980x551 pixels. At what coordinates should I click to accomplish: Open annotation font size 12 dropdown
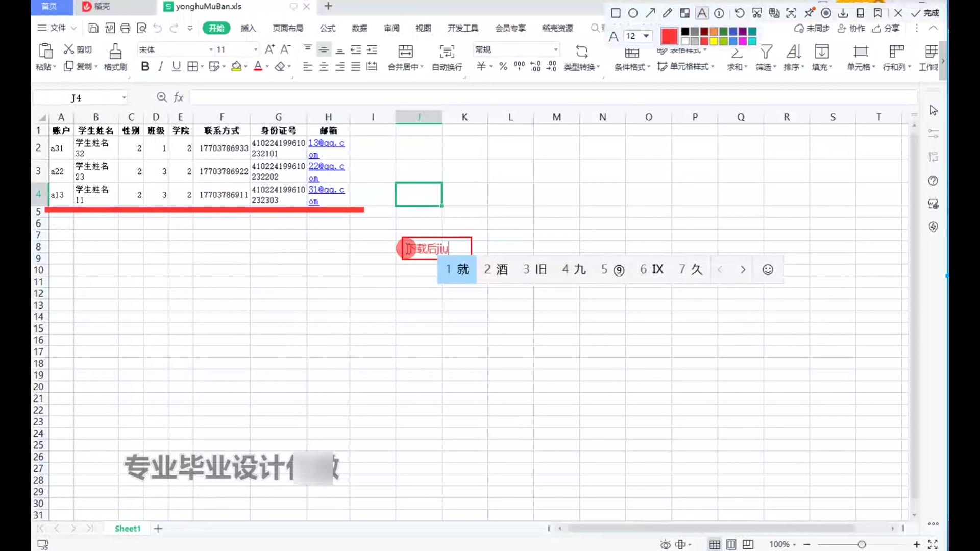click(646, 36)
